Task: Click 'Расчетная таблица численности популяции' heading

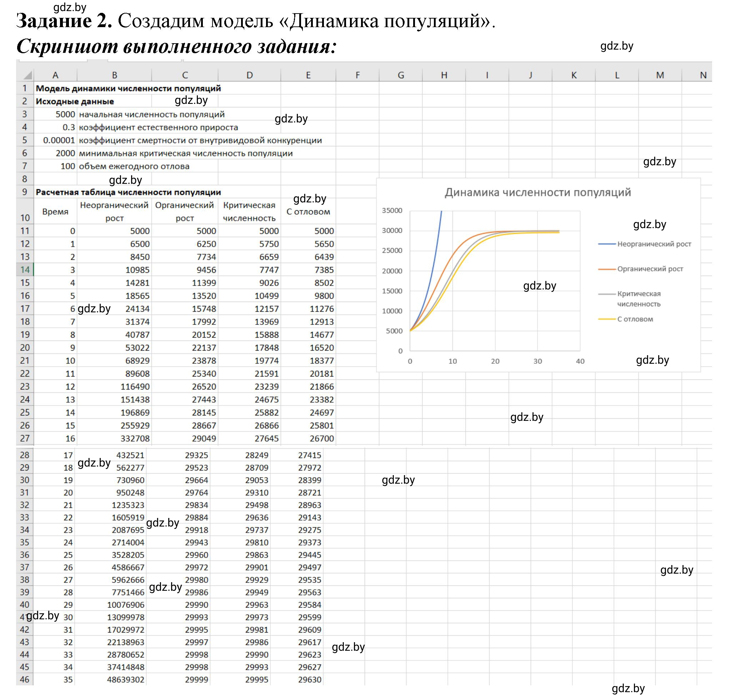Action: (128, 192)
